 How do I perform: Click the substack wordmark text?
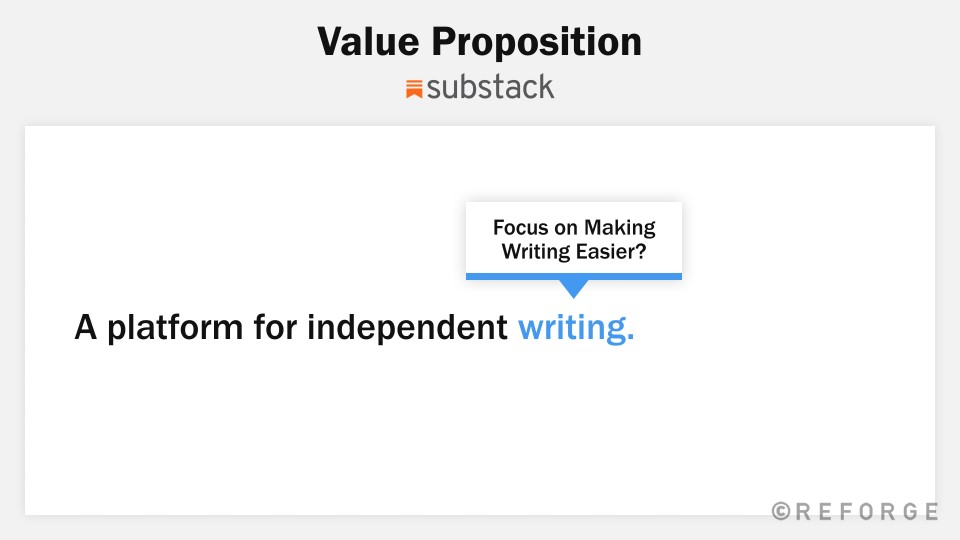490,87
